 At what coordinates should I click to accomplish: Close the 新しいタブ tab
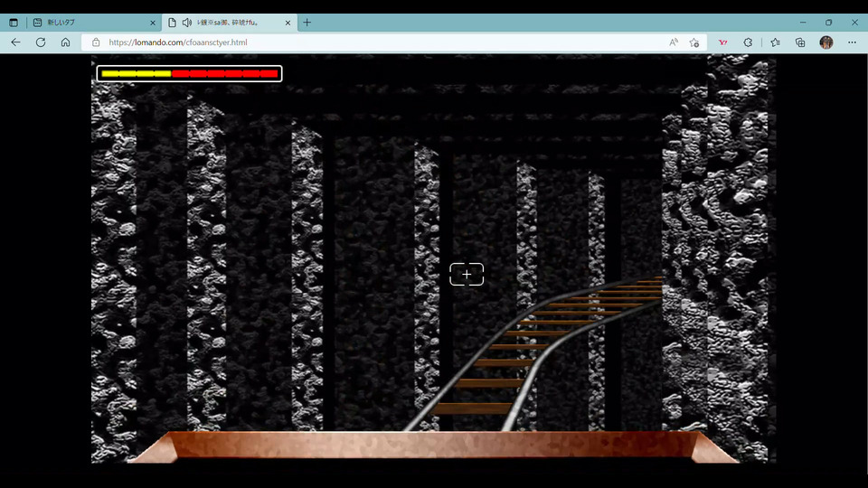pos(153,23)
